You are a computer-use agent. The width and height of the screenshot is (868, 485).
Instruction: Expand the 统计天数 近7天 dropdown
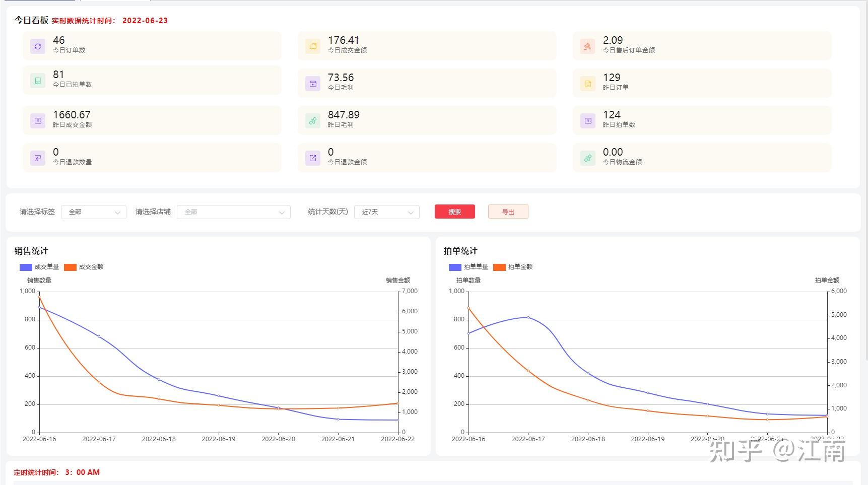pos(387,212)
